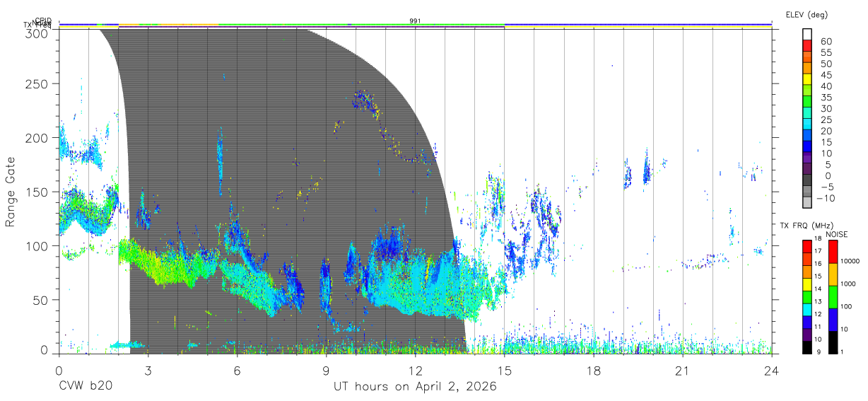Image resolution: width=868 pixels, height=401 pixels.
Task: Click the NOISE label 100
Action: [845, 306]
